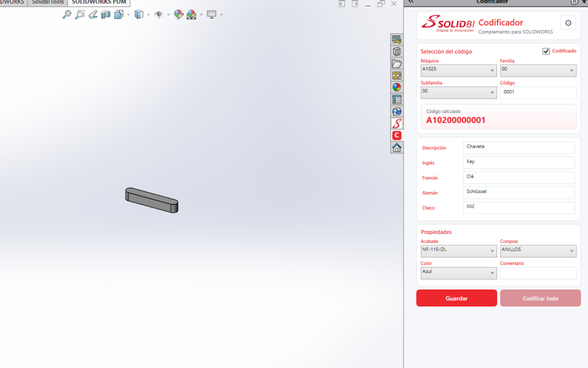Click the SolidBI logo in the panel

click(448, 23)
